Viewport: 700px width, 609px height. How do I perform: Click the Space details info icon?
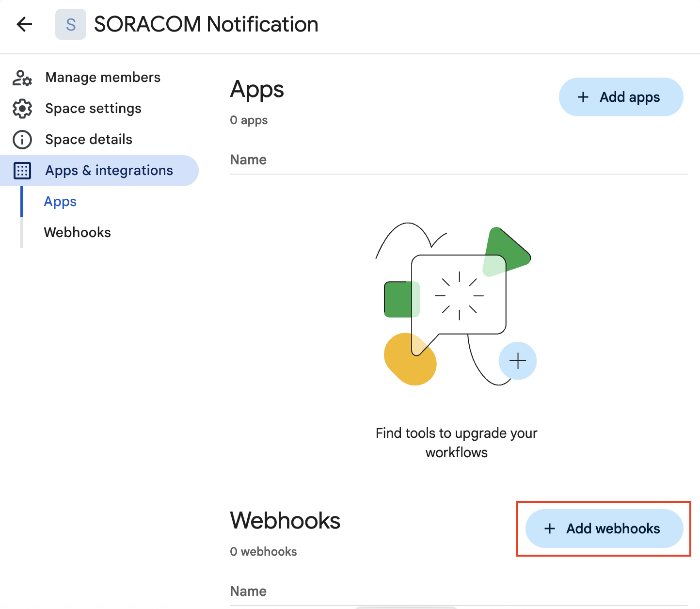[22, 140]
